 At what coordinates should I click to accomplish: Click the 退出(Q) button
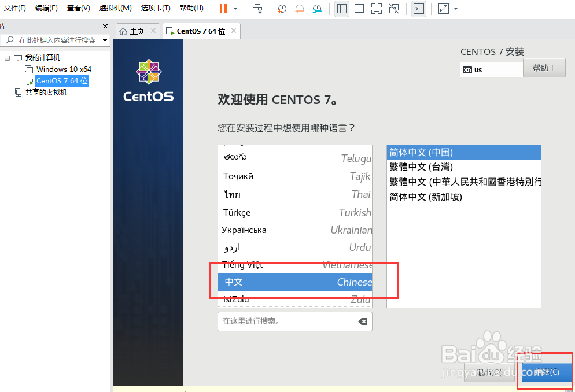(x=489, y=372)
